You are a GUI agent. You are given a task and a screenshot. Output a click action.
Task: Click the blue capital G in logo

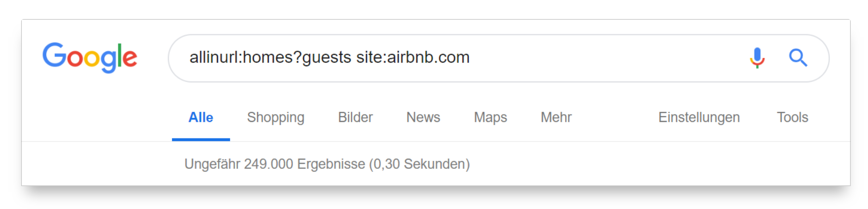tap(54, 55)
